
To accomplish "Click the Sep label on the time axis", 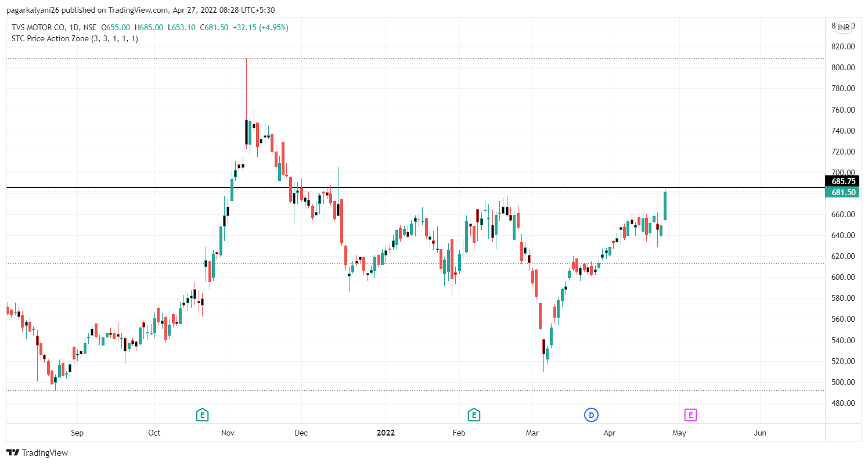I will (x=77, y=433).
